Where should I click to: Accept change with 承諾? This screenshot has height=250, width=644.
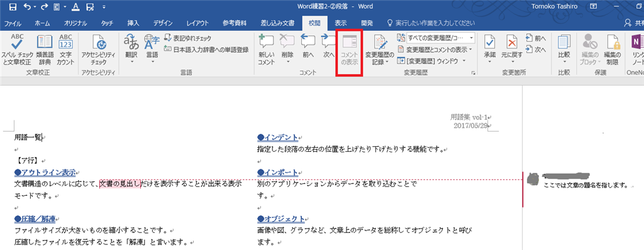pos(489,49)
